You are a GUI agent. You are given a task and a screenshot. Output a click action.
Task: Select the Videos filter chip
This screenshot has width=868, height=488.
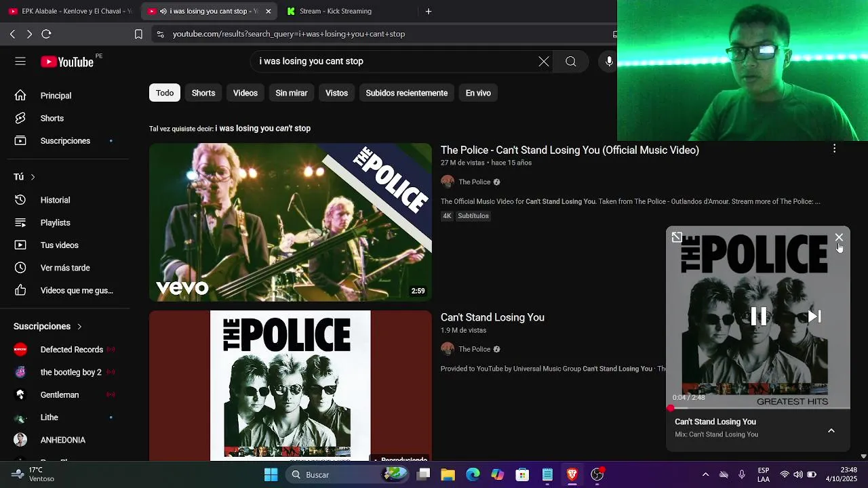[245, 93]
